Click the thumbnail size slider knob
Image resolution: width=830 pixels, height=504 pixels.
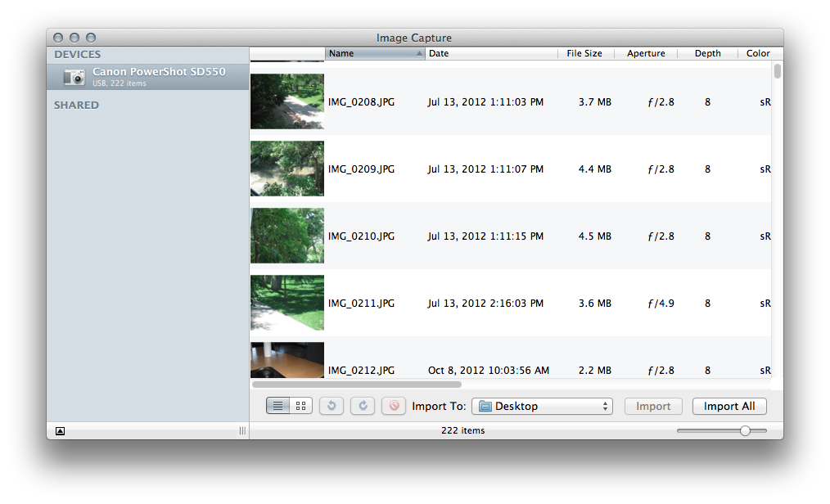click(x=745, y=430)
